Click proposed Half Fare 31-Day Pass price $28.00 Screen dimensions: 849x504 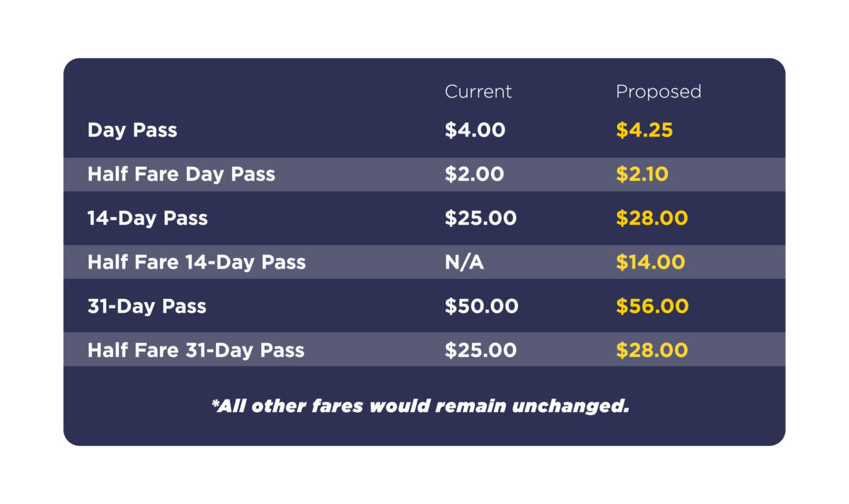click(x=652, y=351)
